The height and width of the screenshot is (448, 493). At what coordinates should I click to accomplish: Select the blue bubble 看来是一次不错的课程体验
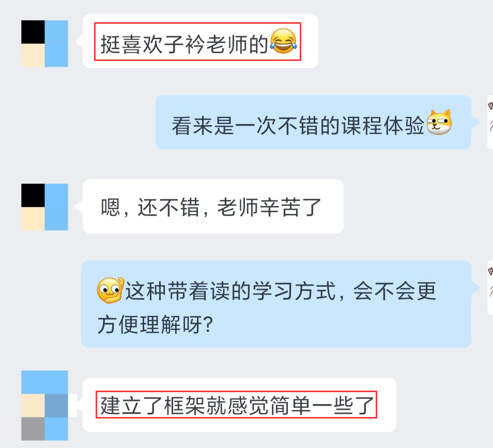314,122
